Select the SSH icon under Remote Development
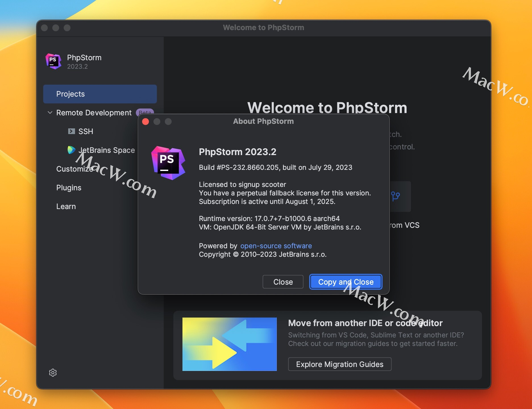Image resolution: width=532 pixels, height=409 pixels. click(x=71, y=131)
